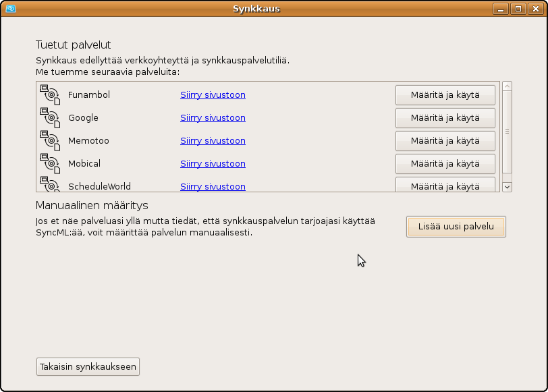Go back via 'Takaisin synkkaukseen' button
Image resolution: width=548 pixels, height=392 pixels.
click(x=88, y=367)
